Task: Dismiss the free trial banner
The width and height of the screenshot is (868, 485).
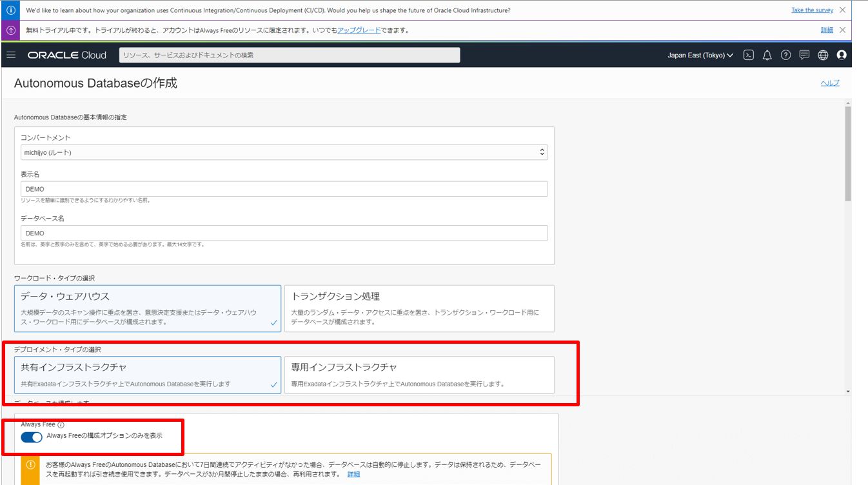Action: pyautogui.click(x=842, y=30)
